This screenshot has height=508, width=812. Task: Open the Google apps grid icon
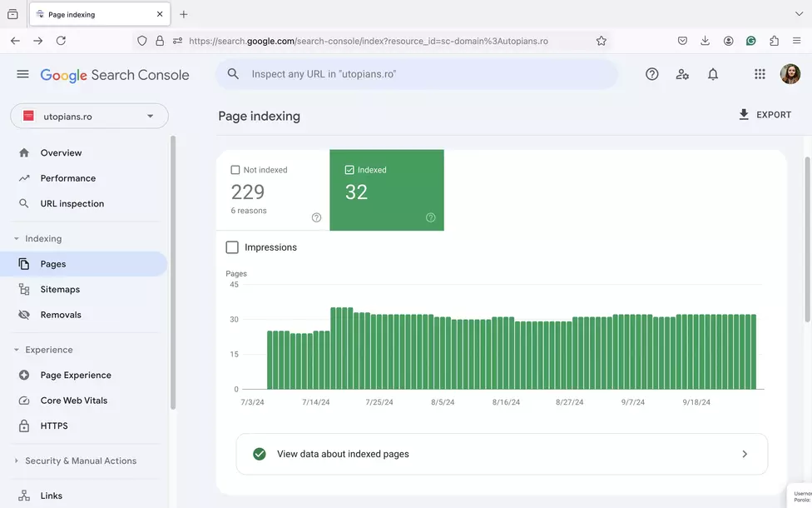(760, 74)
